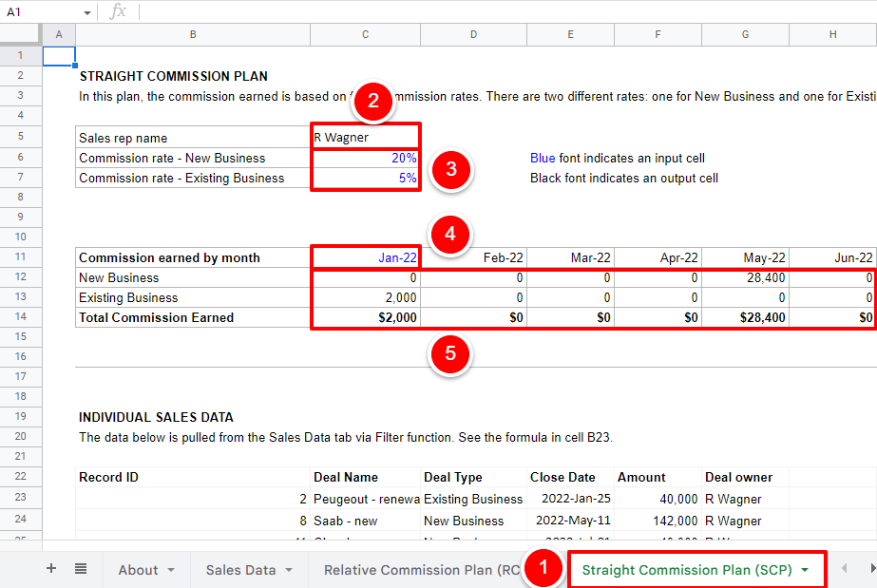Screen dimensions: 877x588
Task: Select the 5% Existing Business rate cell
Action: [x=365, y=179]
